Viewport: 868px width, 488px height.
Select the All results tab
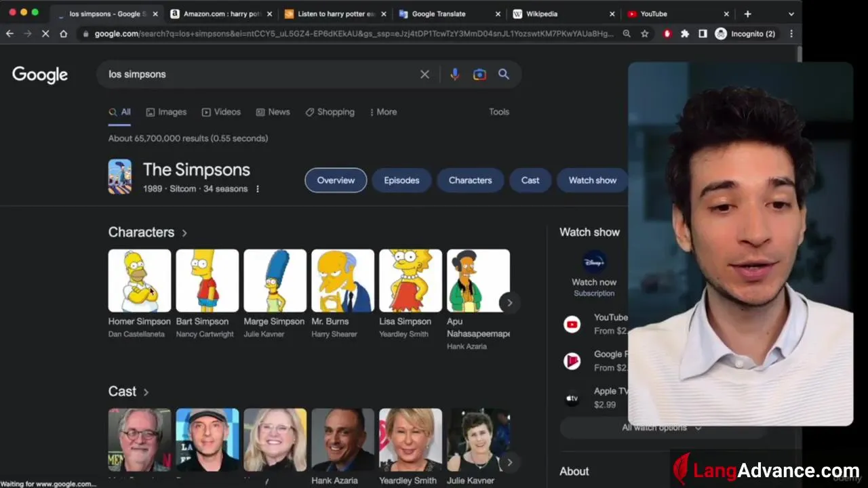pos(120,112)
